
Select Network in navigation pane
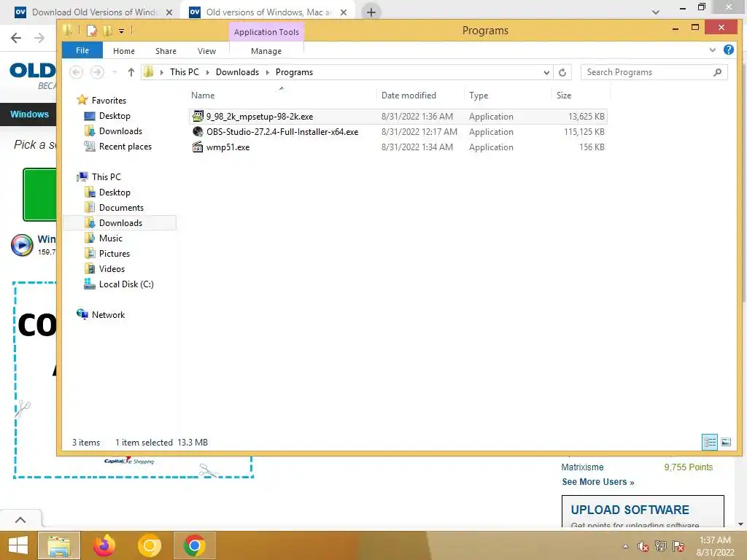pyautogui.click(x=108, y=315)
